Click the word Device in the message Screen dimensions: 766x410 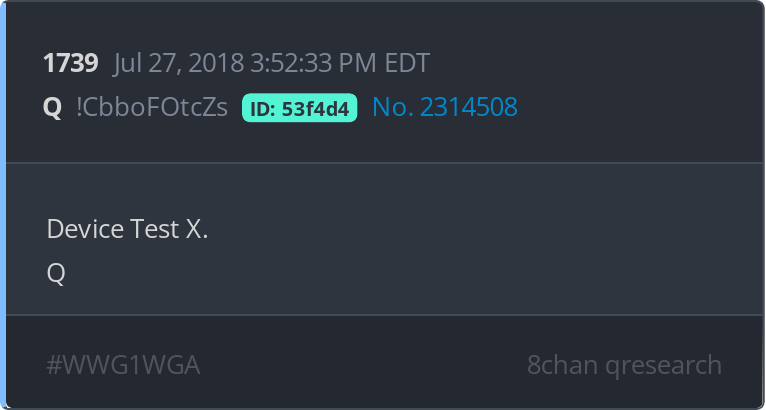[85, 229]
